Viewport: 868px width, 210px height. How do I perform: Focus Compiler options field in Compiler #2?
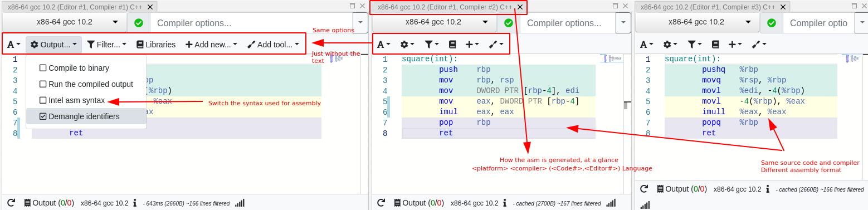point(568,23)
